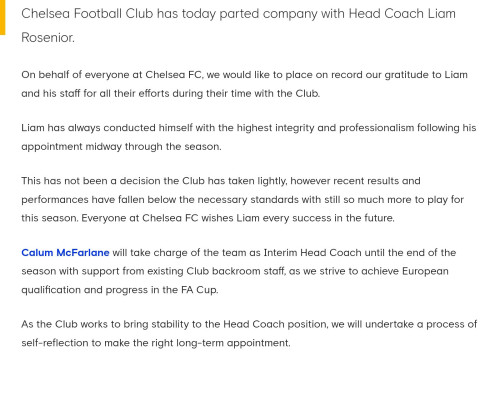The width and height of the screenshot is (500, 400).
Task: Click the words 'Interim Head Coach'
Action: pyautogui.click(x=312, y=253)
